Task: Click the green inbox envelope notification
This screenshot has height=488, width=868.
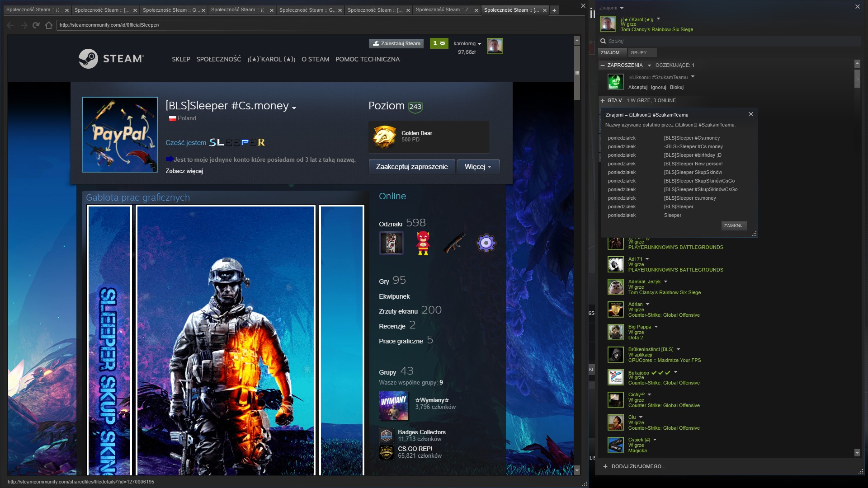Action: [x=439, y=43]
